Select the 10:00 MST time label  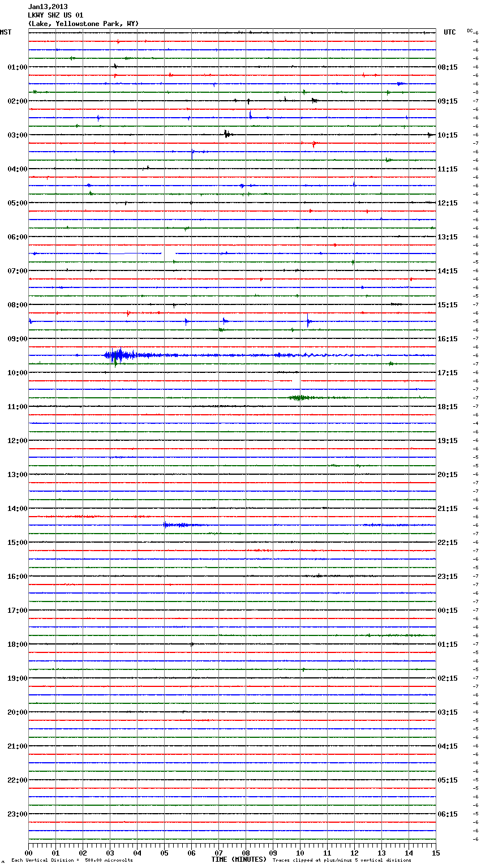tap(18, 373)
